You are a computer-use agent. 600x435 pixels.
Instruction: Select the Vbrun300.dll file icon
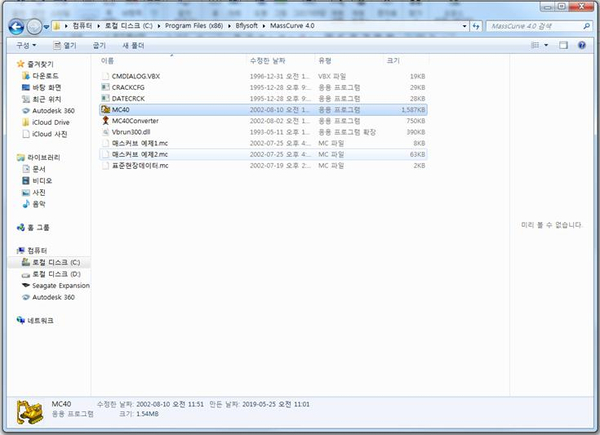tap(106, 132)
